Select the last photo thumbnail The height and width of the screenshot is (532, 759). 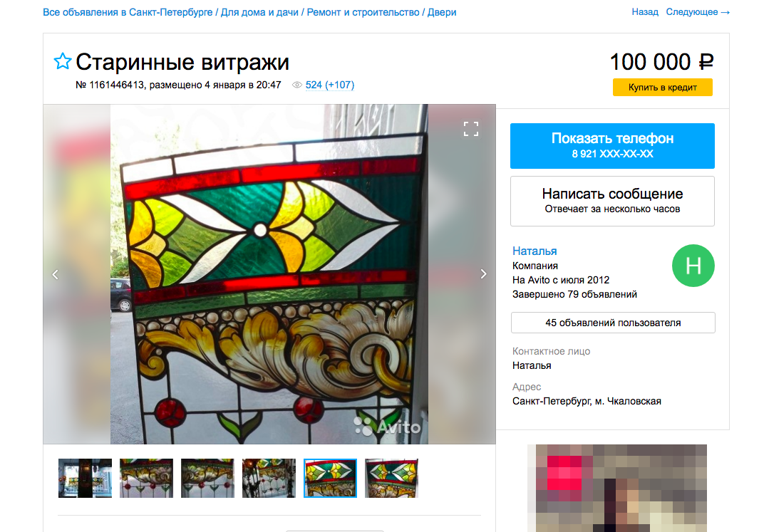(391, 479)
